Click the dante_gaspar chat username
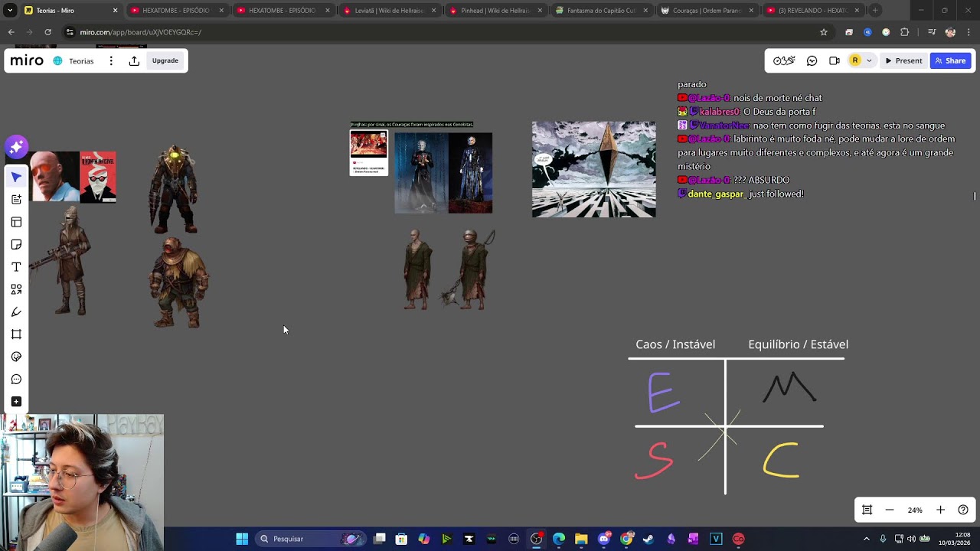The width and height of the screenshot is (980, 551). [716, 194]
